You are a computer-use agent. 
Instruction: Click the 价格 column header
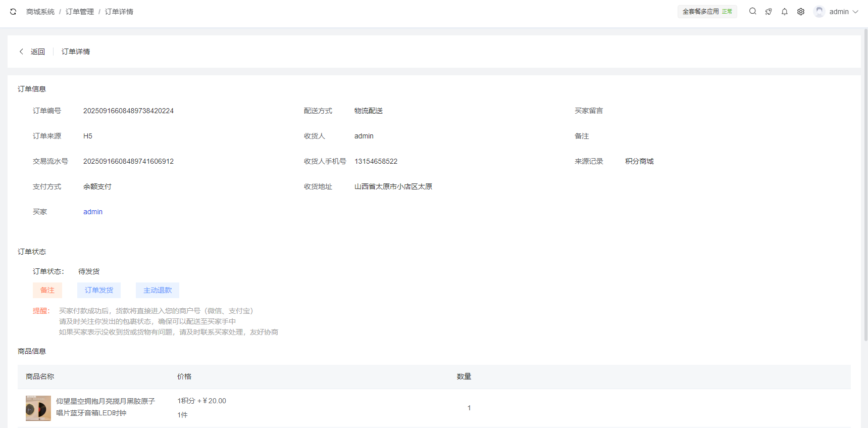pyautogui.click(x=184, y=376)
